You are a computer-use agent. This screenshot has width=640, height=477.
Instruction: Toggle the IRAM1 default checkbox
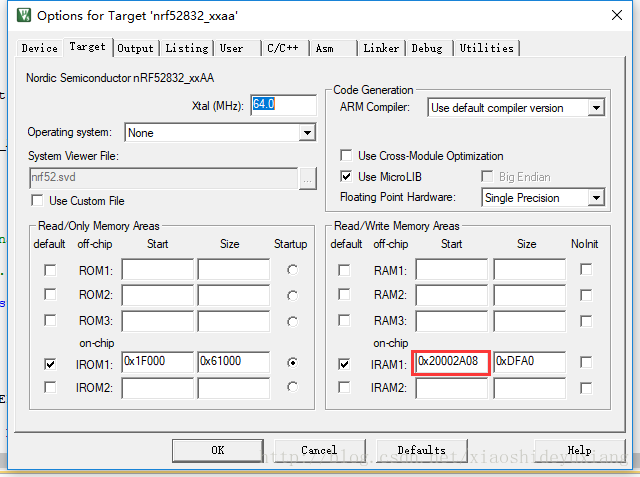[344, 364]
